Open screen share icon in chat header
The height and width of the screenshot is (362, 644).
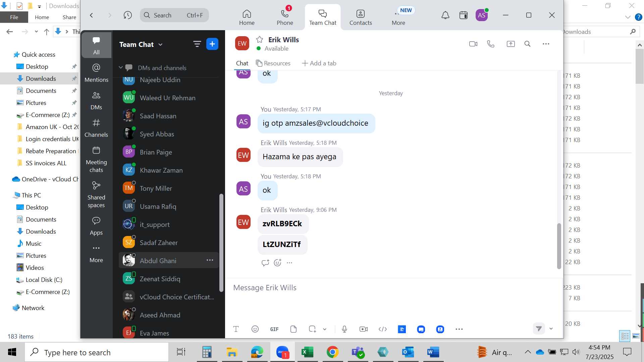(x=511, y=44)
